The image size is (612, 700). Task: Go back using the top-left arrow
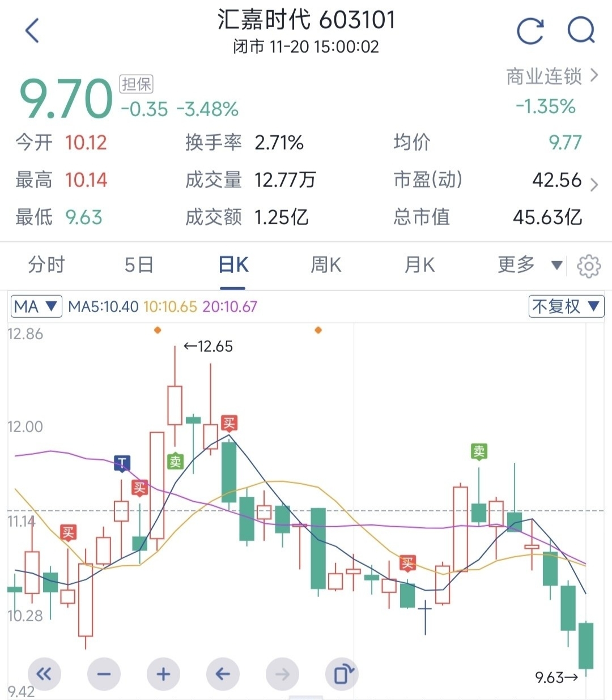(x=32, y=30)
